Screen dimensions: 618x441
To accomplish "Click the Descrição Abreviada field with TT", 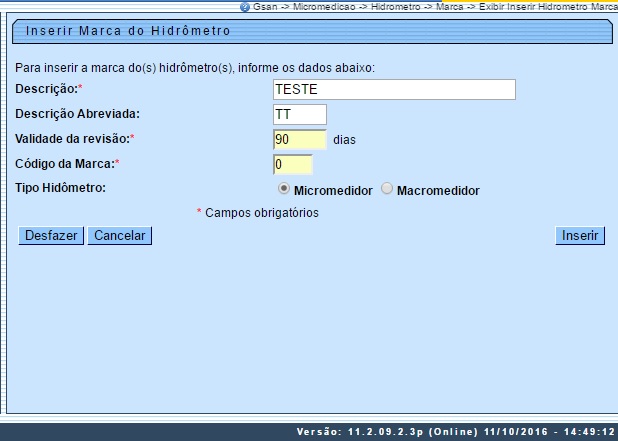I will [299, 115].
